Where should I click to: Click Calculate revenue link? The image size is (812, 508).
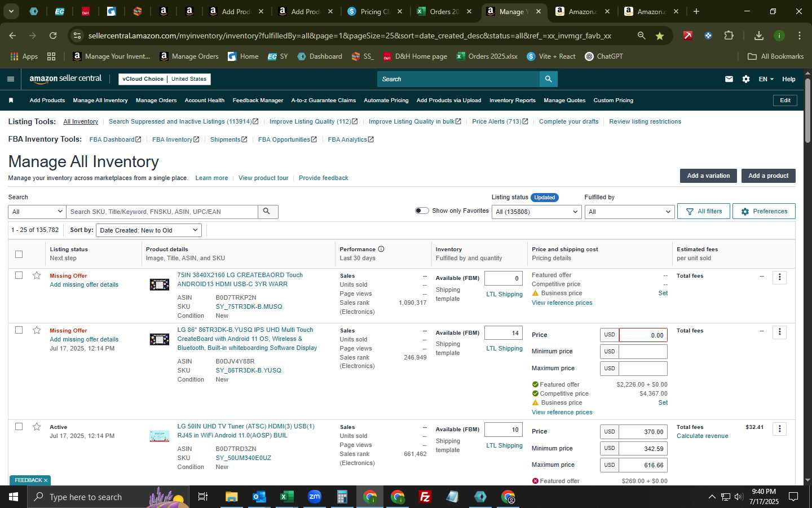point(702,436)
